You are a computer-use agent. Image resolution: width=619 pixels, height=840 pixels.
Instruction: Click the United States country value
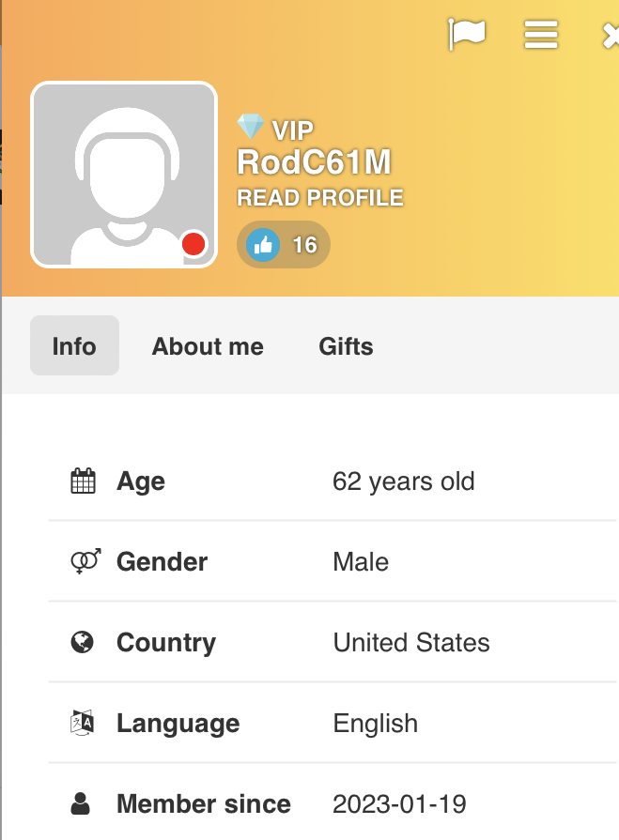click(x=411, y=642)
